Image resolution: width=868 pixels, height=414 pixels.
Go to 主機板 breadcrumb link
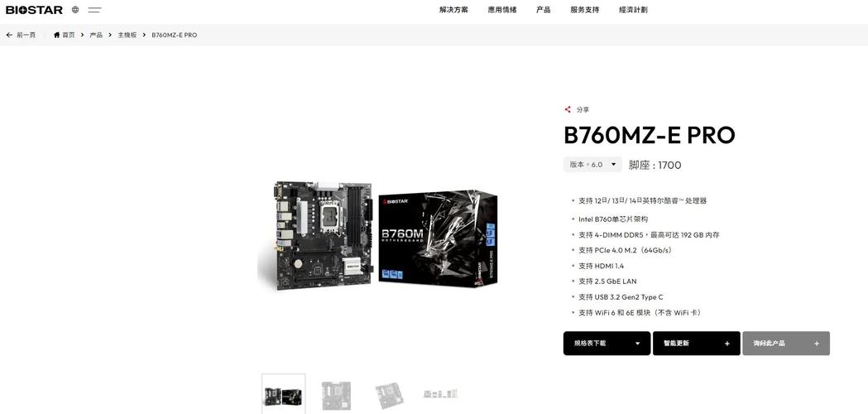tap(127, 35)
